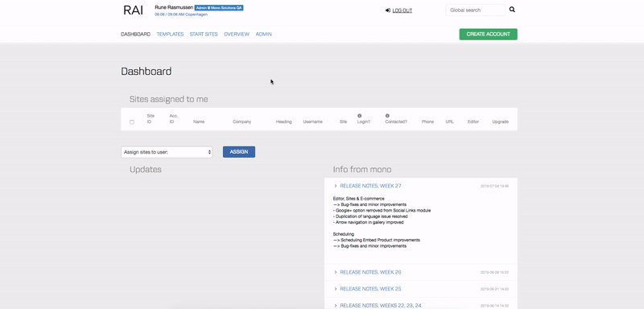Open Release Notes, Weeks 22, 23, 24 link
Viewport: 644px width, 309px height.
click(380, 305)
